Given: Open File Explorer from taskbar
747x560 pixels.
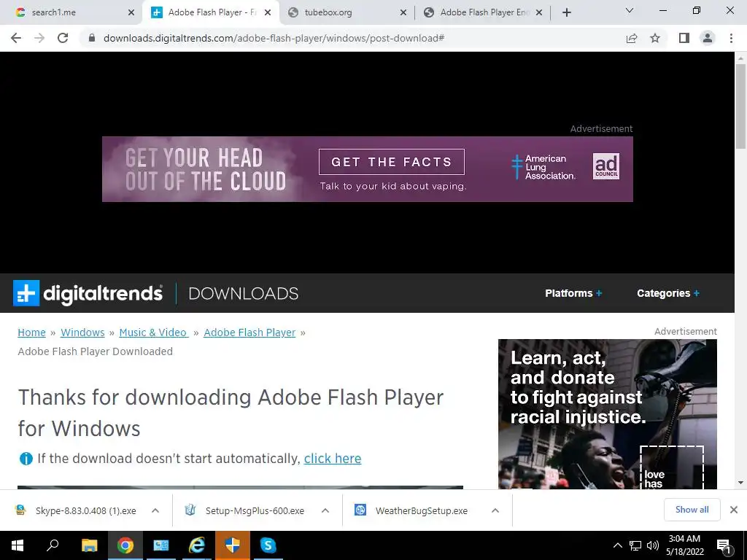Looking at the screenshot, I should click(x=89, y=545).
